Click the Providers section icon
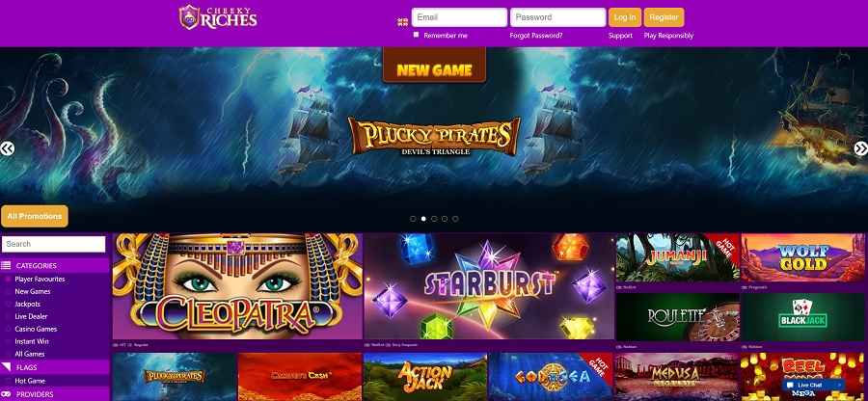The width and height of the screenshot is (868, 401). 6,394
